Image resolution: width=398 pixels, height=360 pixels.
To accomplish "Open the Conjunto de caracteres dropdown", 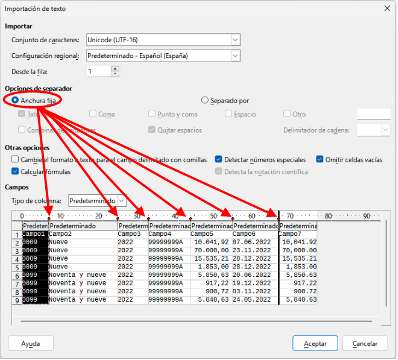I will coord(235,40).
